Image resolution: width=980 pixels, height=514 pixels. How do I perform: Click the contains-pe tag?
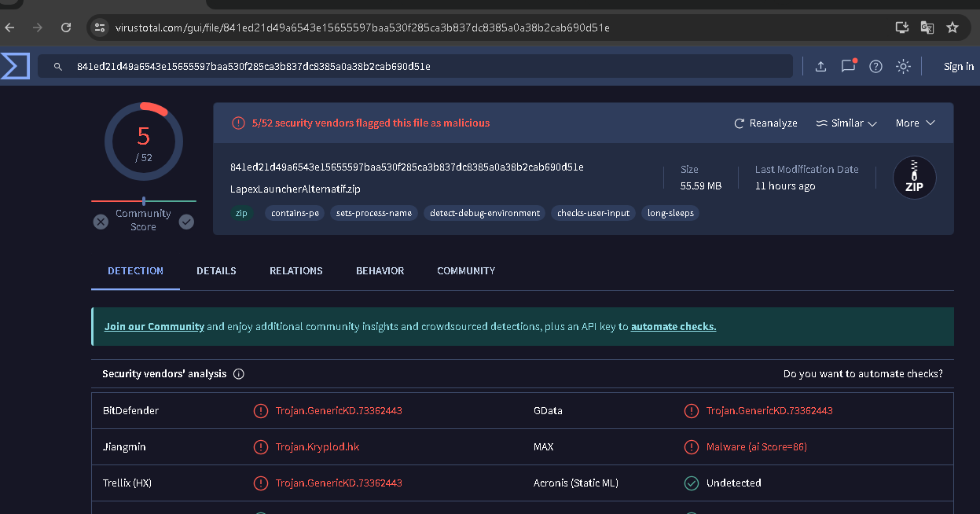[x=295, y=213]
